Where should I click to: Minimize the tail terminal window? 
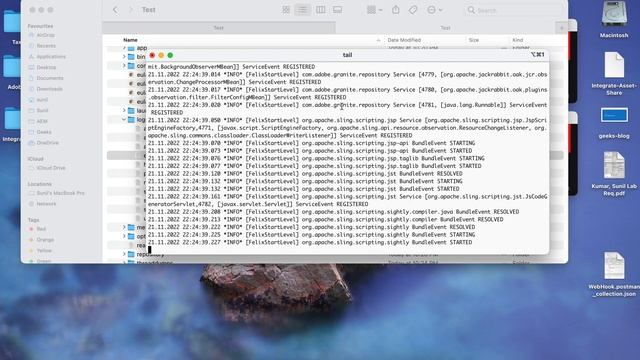coord(161,55)
